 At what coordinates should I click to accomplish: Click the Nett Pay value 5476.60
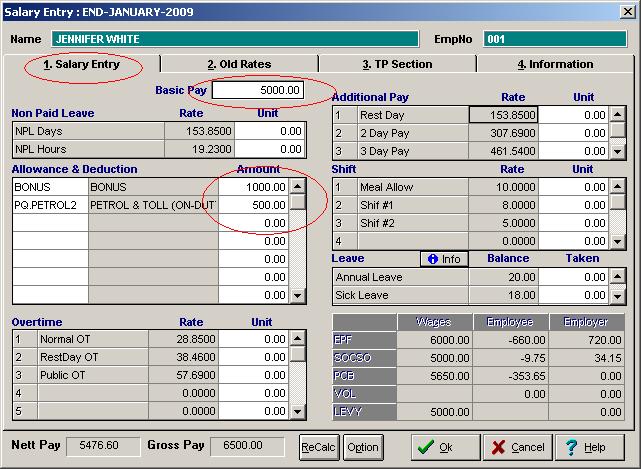click(x=103, y=446)
